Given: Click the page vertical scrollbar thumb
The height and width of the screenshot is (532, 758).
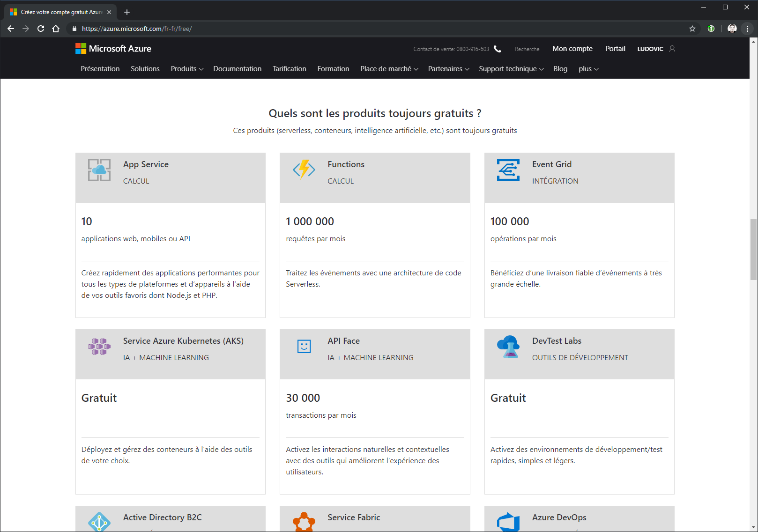Looking at the screenshot, I should [x=753, y=249].
